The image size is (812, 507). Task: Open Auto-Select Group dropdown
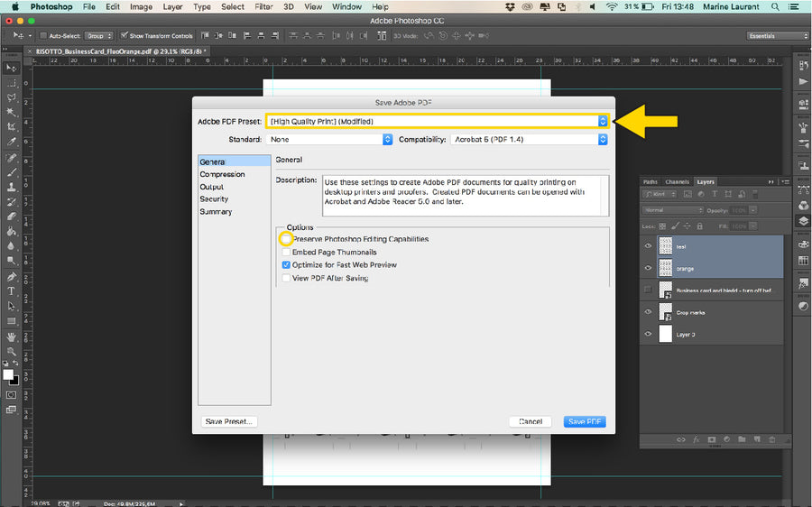coord(98,36)
